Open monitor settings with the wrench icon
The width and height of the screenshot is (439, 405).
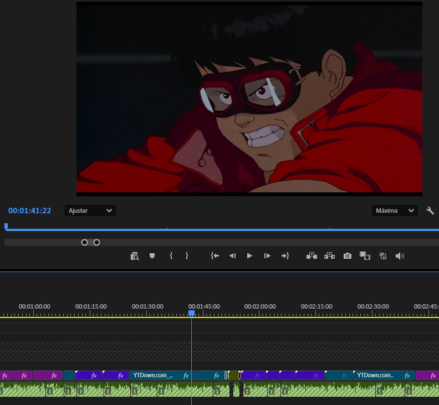click(430, 210)
